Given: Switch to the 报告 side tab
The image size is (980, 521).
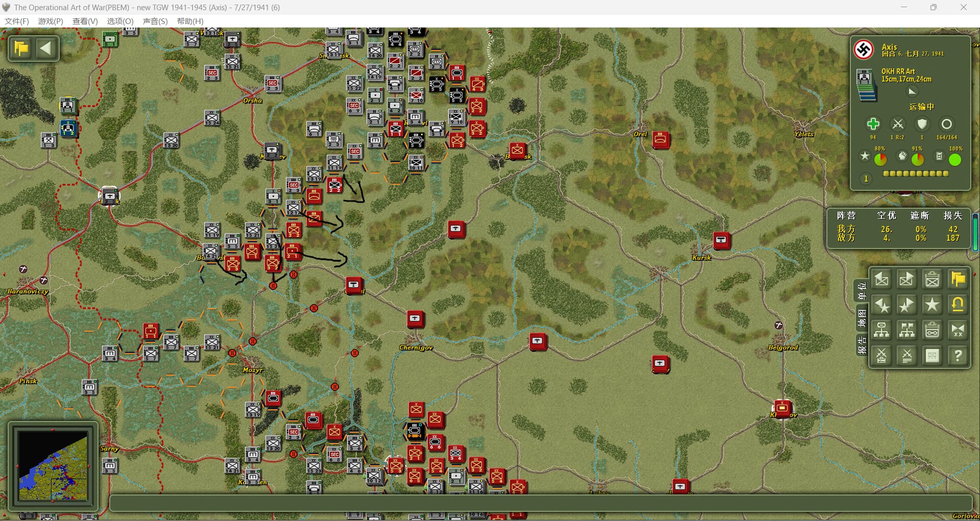Looking at the screenshot, I should pyautogui.click(x=862, y=345).
